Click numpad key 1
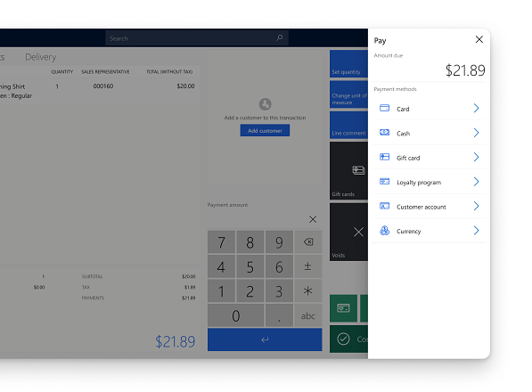 (x=221, y=291)
